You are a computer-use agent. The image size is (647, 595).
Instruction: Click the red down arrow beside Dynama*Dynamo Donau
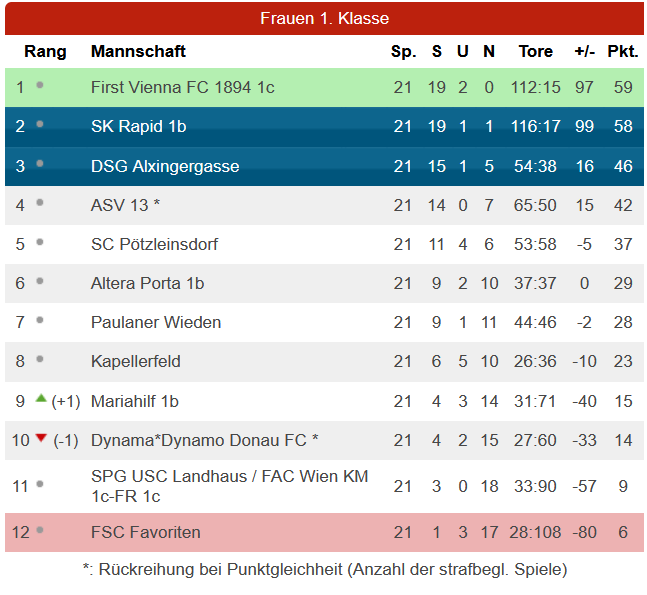[41, 438]
